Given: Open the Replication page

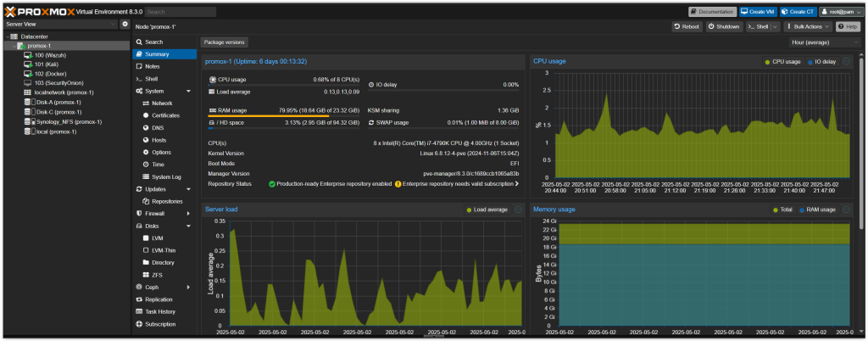Looking at the screenshot, I should (x=164, y=299).
